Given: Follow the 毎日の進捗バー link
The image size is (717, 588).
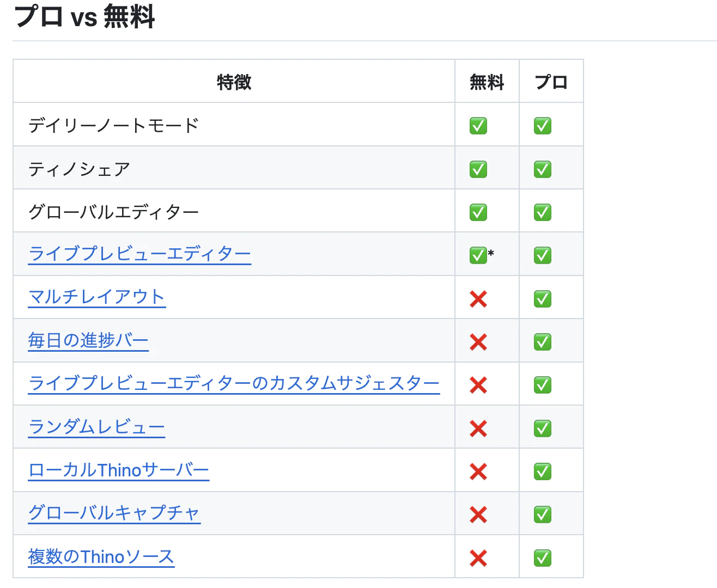Looking at the screenshot, I should [88, 341].
